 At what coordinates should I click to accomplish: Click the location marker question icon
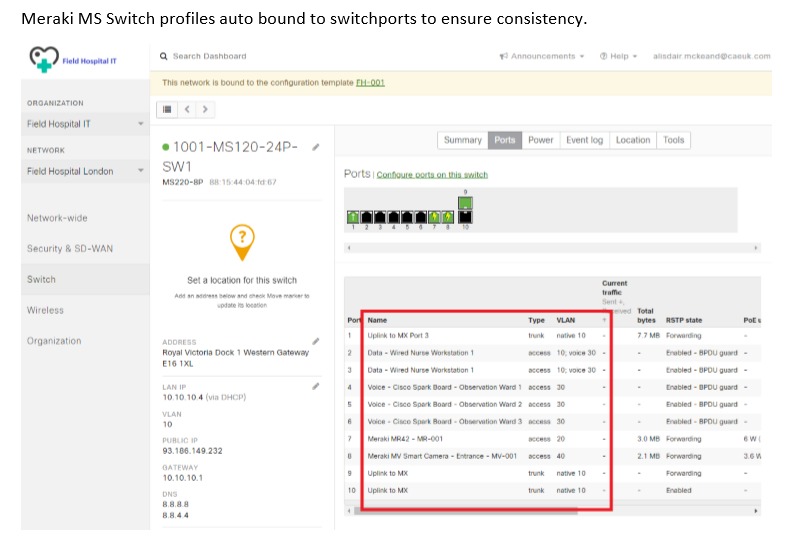(x=242, y=241)
